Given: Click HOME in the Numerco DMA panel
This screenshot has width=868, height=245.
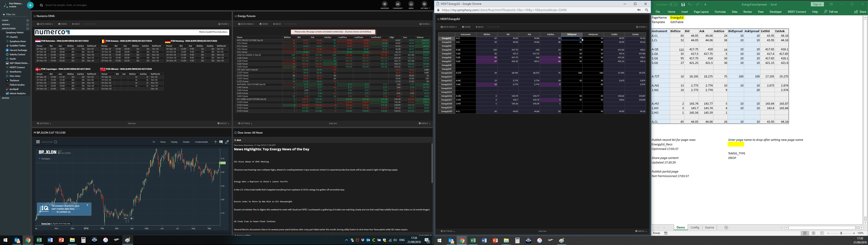Looking at the screenshot, I should point(62,24).
